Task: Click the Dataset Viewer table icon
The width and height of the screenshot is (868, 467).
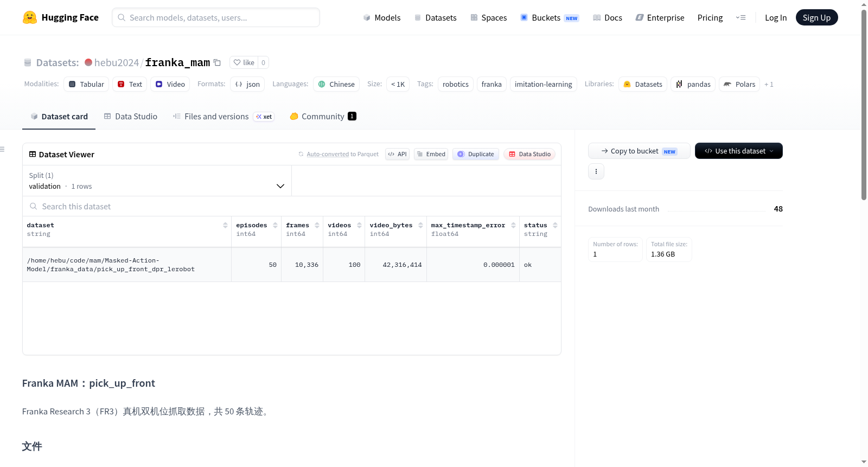Action: tap(33, 154)
